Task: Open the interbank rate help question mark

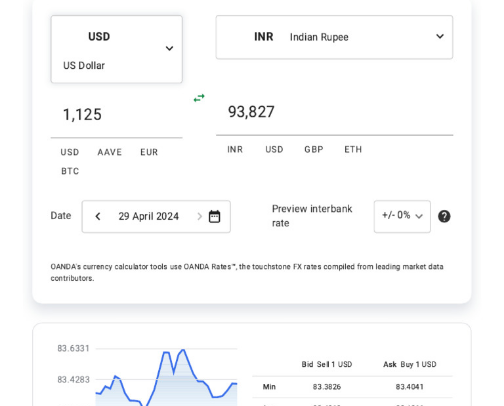Action: point(444,216)
